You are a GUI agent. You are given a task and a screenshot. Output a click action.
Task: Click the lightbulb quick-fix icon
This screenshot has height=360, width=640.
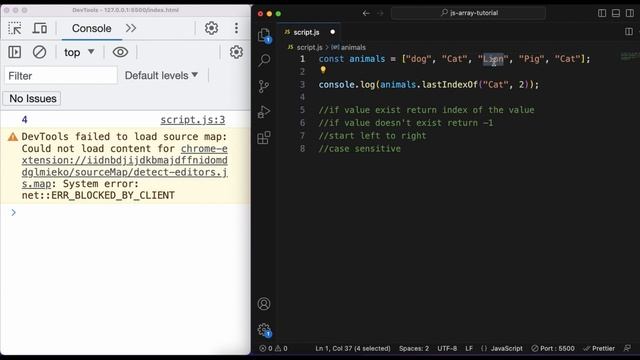click(x=323, y=70)
